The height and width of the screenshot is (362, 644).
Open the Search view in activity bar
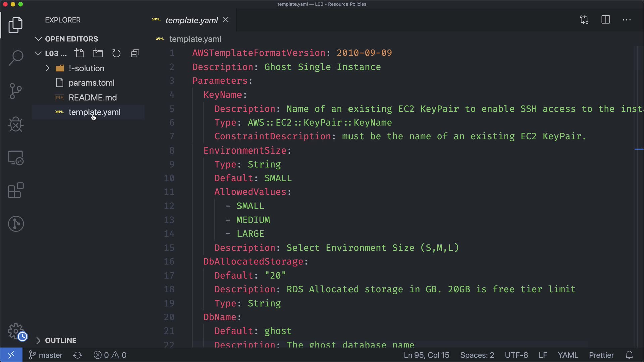(x=16, y=58)
